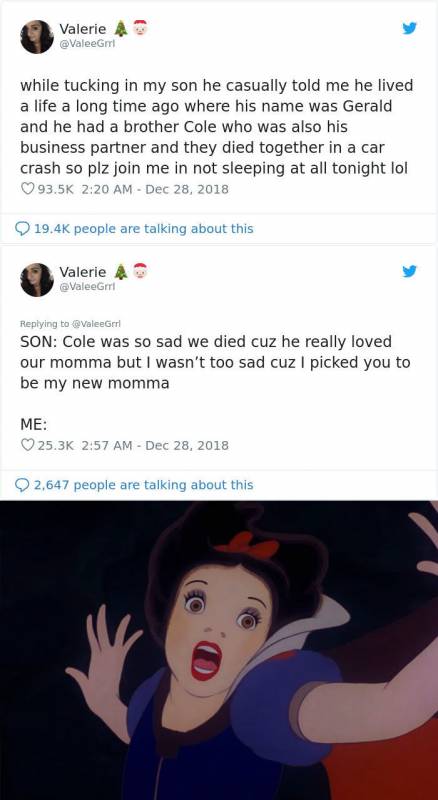Screen dimensions: 438x800
Task: Visit the @ValeeGrrl handle under reply tweet name
Action: (87, 287)
